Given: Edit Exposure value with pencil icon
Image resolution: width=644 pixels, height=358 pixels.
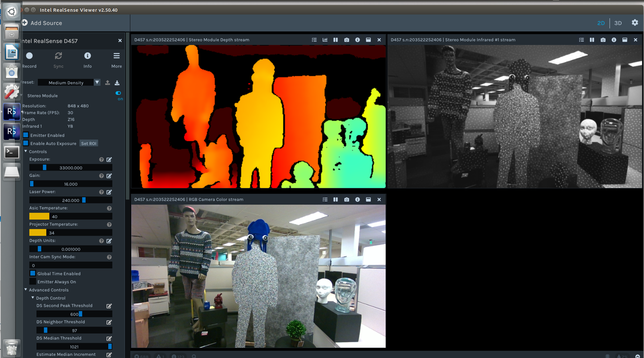Looking at the screenshot, I should (x=109, y=160).
